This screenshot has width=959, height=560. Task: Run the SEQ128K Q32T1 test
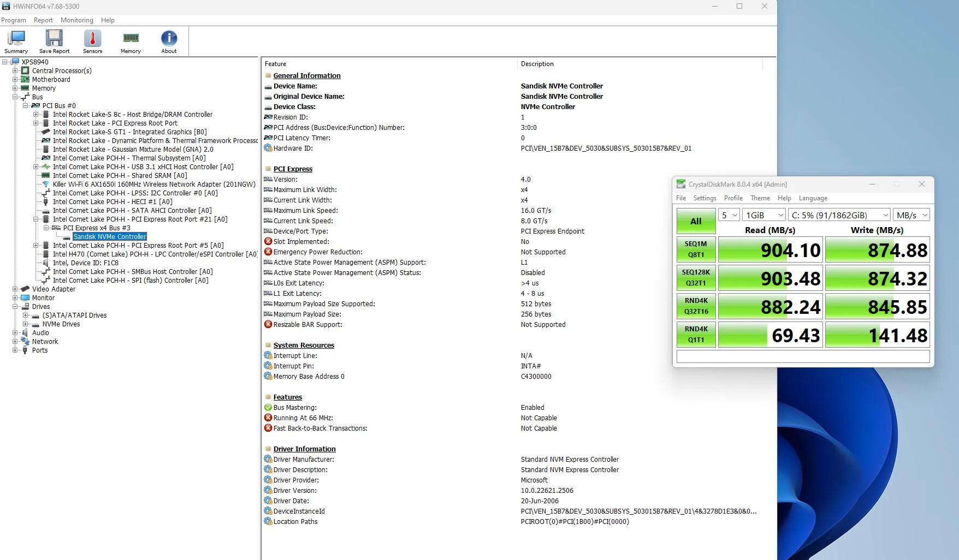(696, 278)
